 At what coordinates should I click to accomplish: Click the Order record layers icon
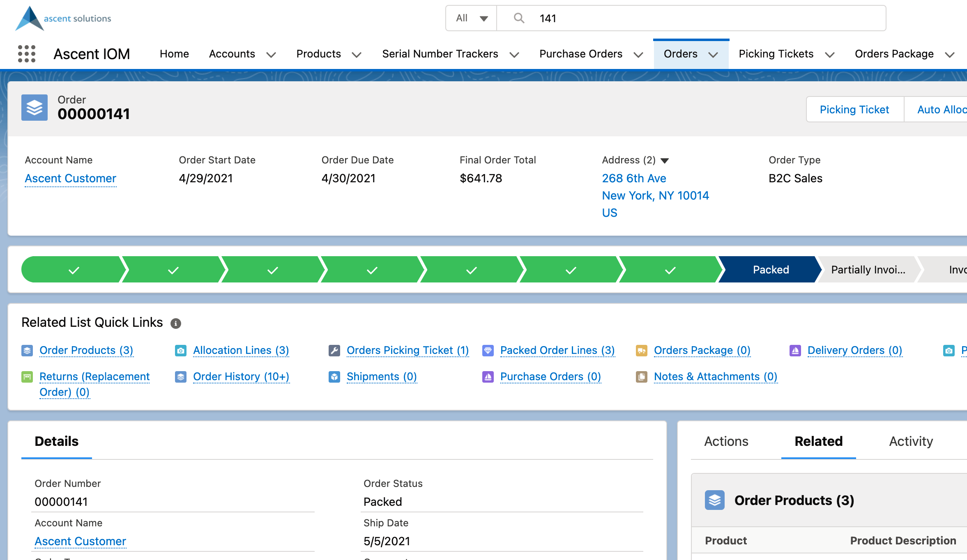tap(35, 108)
